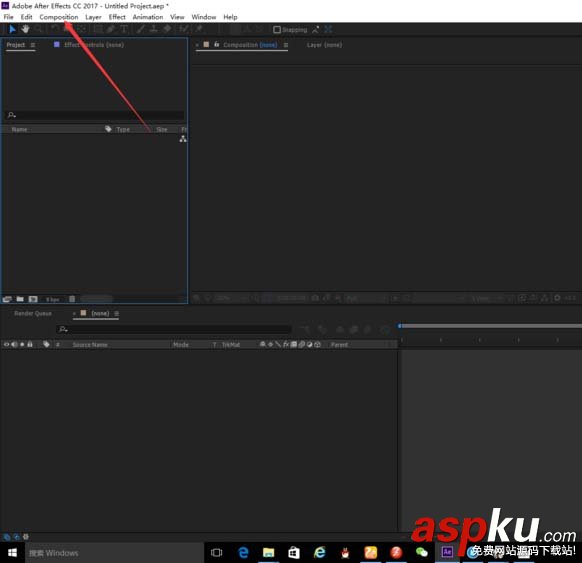This screenshot has height=563, width=582.
Task: Open the File menu
Action: pos(9,17)
